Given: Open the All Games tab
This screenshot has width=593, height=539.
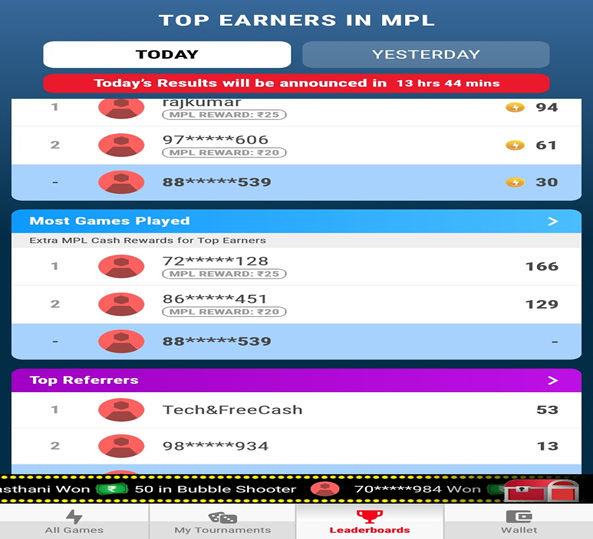Looking at the screenshot, I should coord(74,522).
